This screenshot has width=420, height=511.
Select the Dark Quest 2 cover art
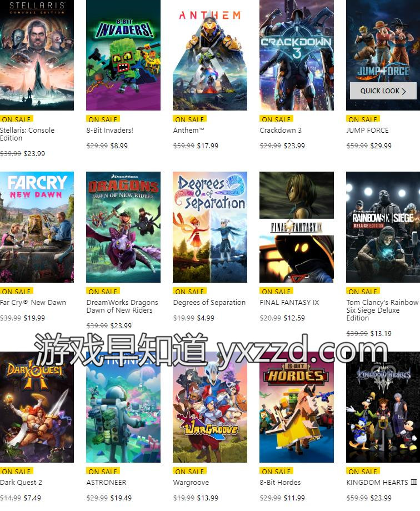37,407
